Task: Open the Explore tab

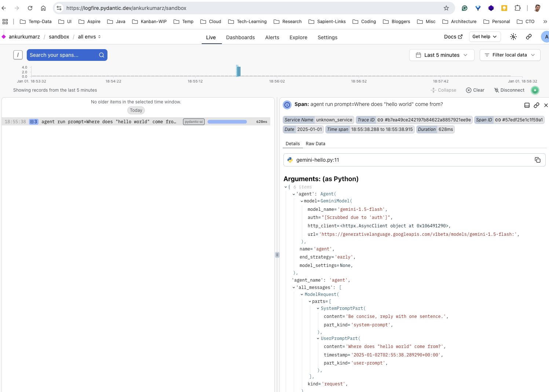Action: point(299,37)
